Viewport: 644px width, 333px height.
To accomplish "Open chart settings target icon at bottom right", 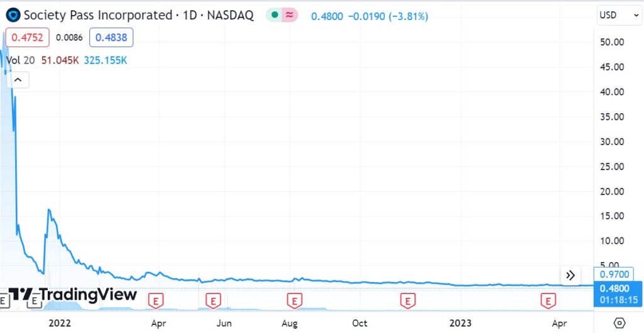I will click(619, 323).
